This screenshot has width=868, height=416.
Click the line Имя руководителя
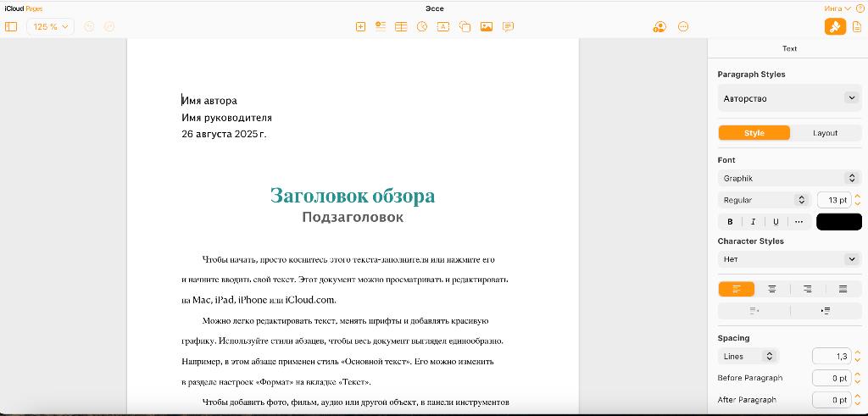click(x=227, y=118)
